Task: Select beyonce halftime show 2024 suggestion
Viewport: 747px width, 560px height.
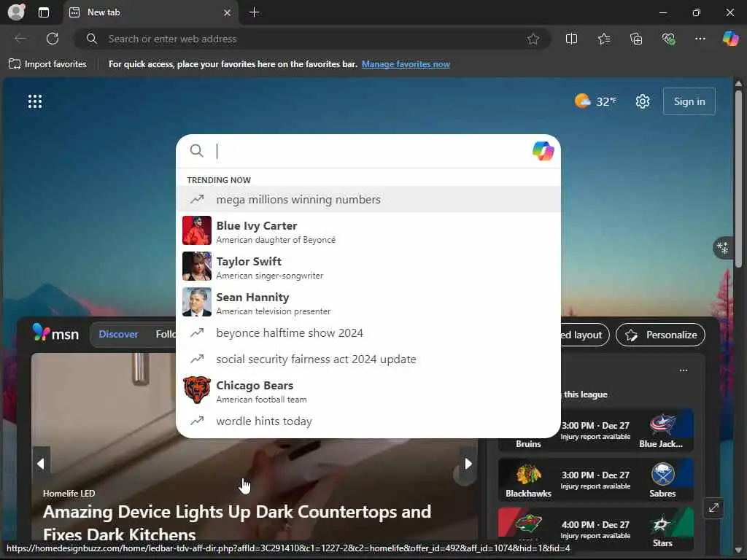Action: click(368, 332)
